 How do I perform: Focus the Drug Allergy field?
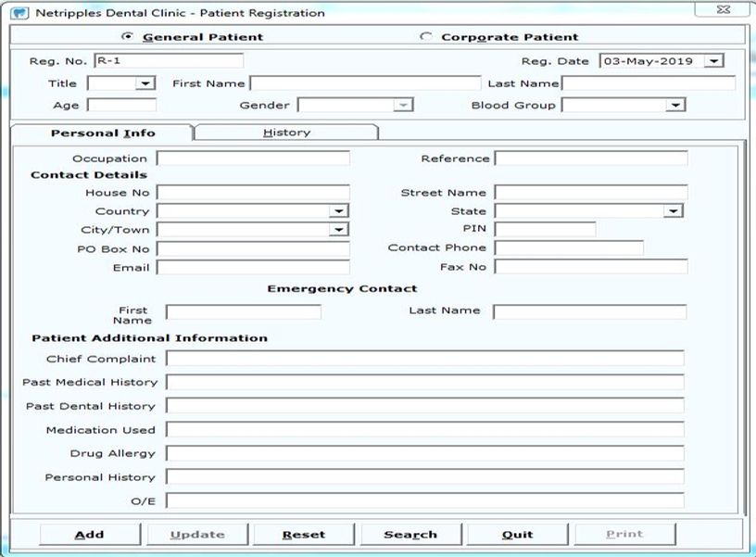pos(424,453)
